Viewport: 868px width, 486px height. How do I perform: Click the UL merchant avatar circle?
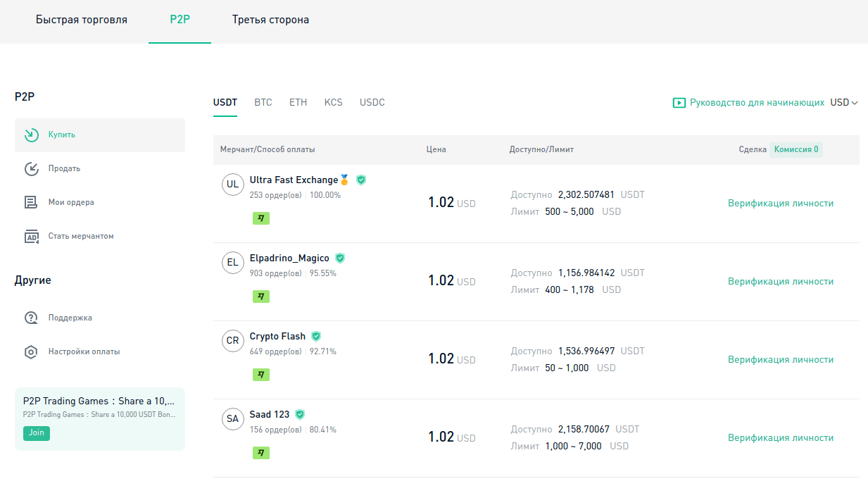(232, 185)
